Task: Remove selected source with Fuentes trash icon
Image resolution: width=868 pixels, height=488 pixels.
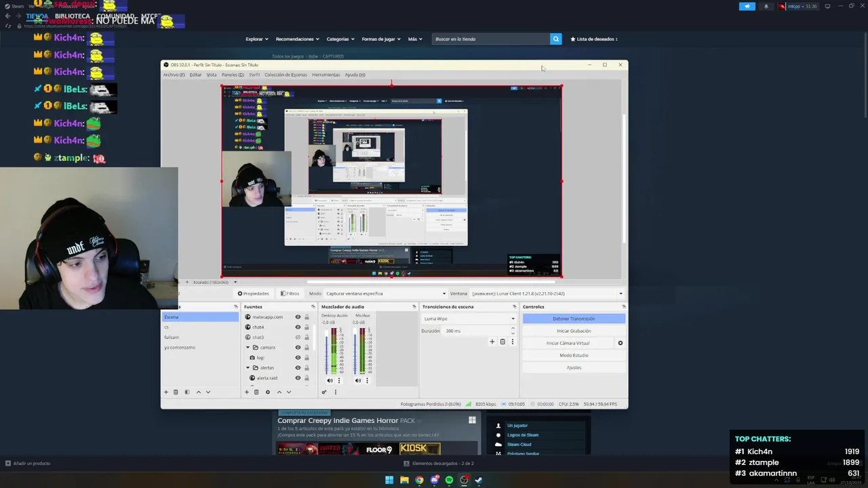Action: (256, 392)
